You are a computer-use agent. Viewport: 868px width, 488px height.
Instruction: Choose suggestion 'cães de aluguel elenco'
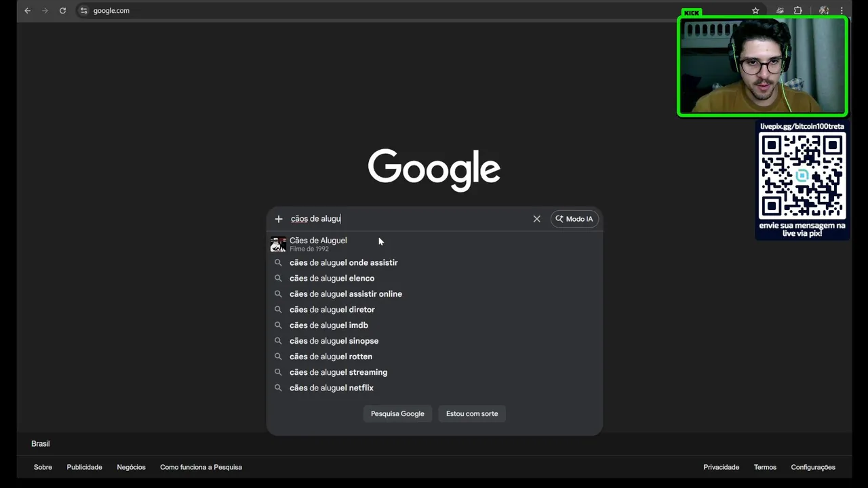point(434,278)
